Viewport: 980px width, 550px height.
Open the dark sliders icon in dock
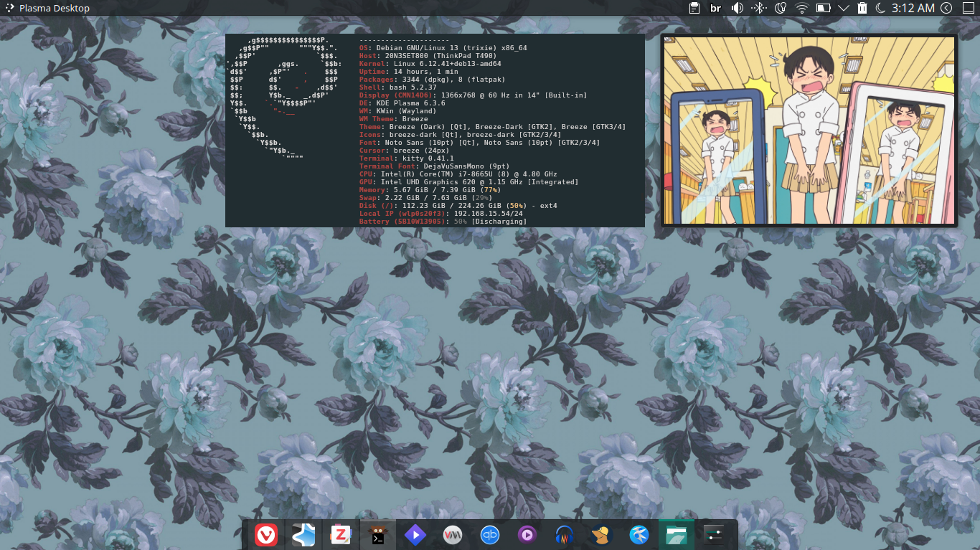click(x=714, y=534)
